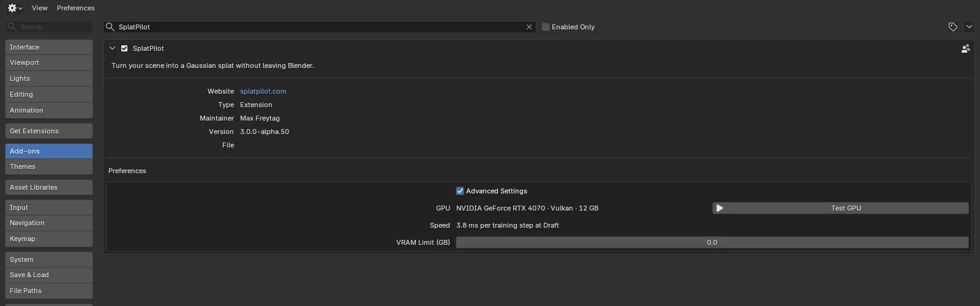Select the Viewport preferences tab

(x=49, y=62)
